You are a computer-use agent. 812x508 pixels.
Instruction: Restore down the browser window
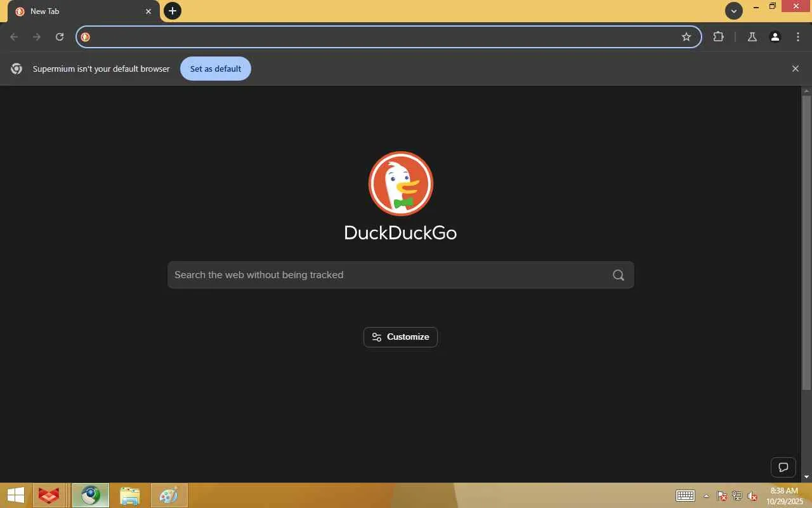click(x=773, y=6)
